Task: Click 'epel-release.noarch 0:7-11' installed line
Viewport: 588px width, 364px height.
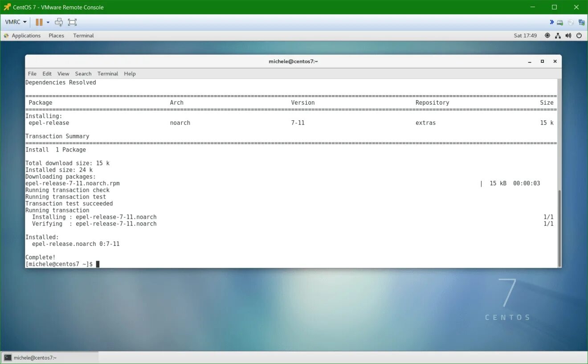Action: click(x=76, y=244)
